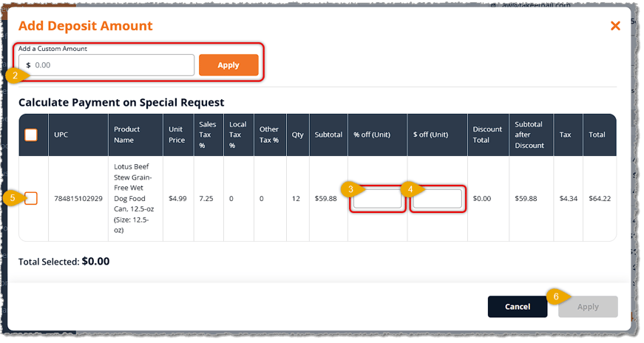Check the Lotus Beef Stew product row
The height and width of the screenshot is (343, 644).
(x=31, y=198)
